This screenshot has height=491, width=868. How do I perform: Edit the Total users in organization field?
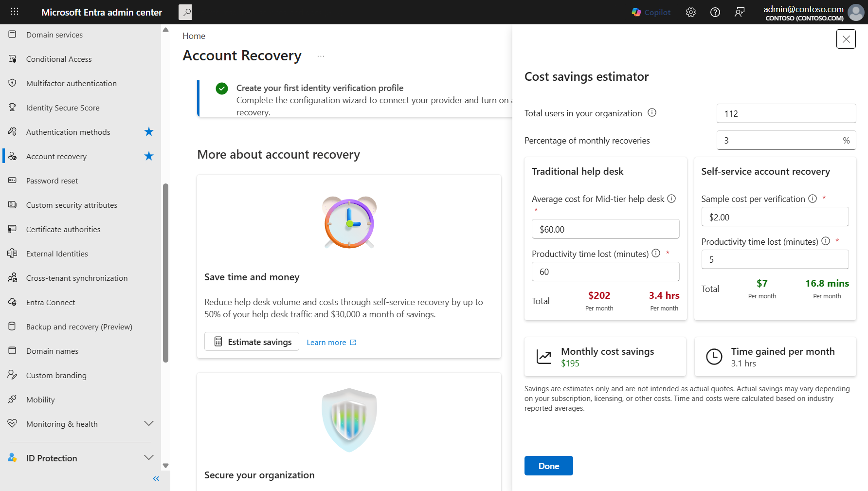click(786, 113)
